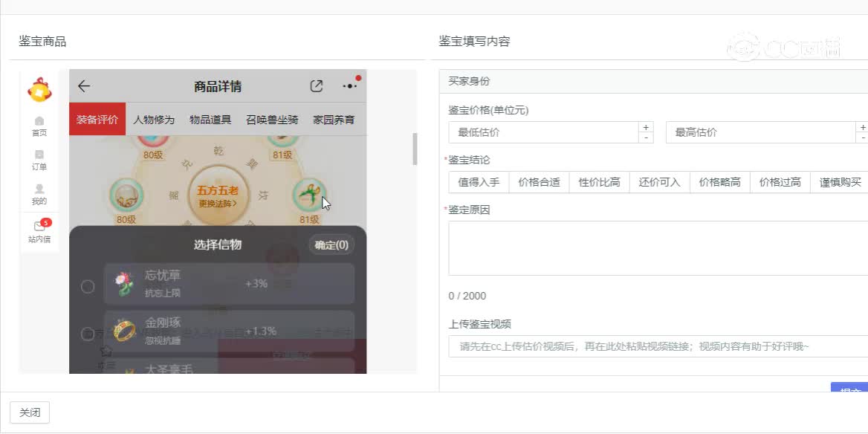Click the share icon in the 商品详情 header
Image resolution: width=868 pixels, height=434 pixels.
[316, 86]
